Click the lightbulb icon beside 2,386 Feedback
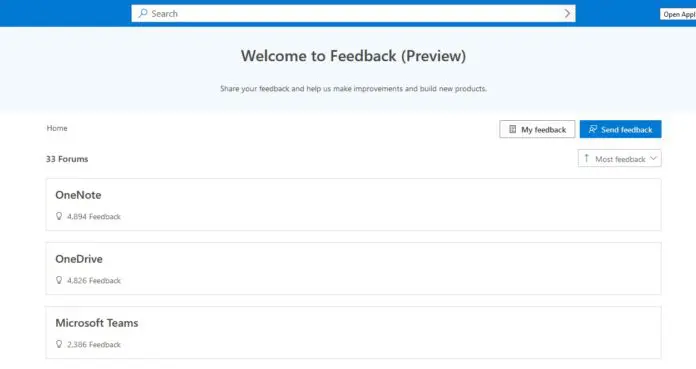 [x=59, y=344]
